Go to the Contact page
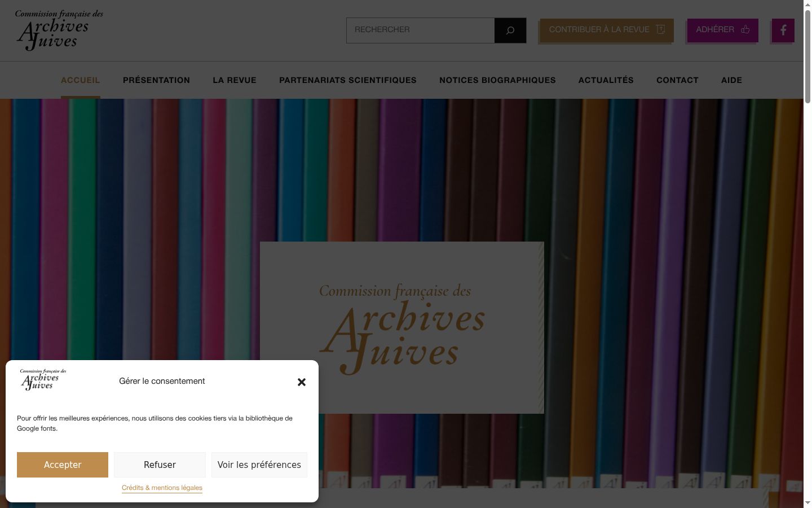Viewport: 812px width, 508px height. click(677, 80)
